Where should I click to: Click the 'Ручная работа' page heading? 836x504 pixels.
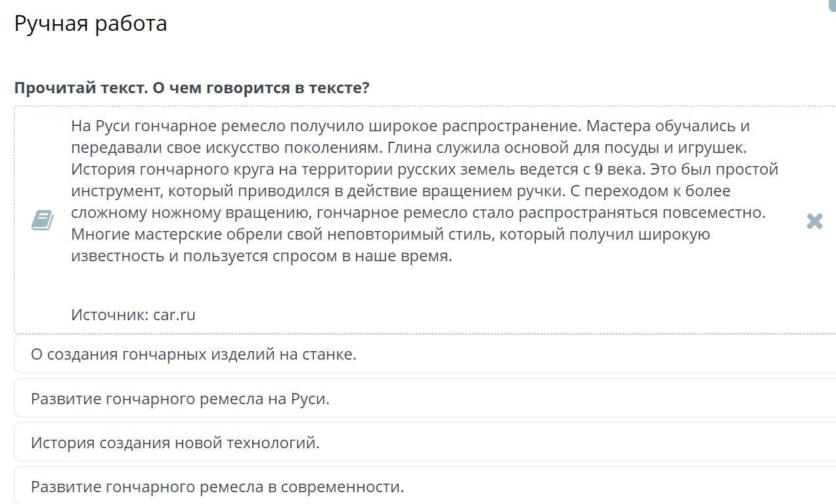coord(91,24)
